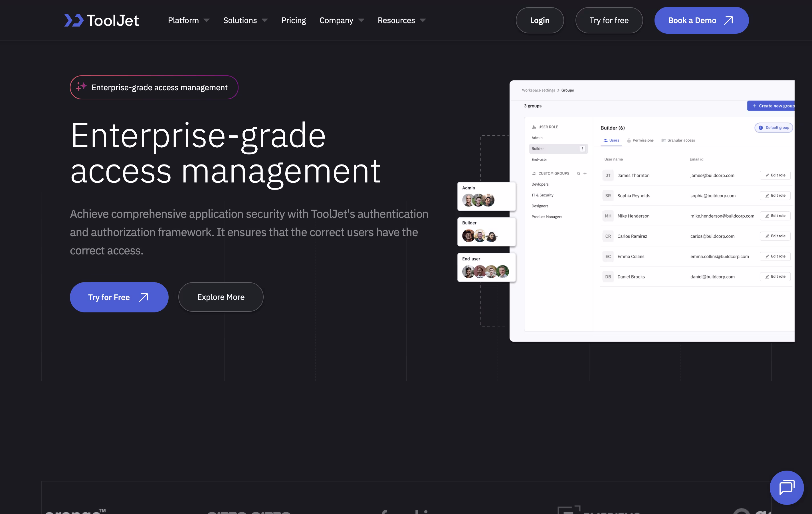Click the Try for free header button

pyautogui.click(x=609, y=20)
